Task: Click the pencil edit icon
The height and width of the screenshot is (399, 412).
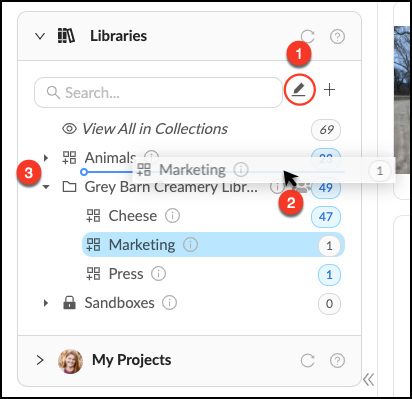Action: click(x=299, y=90)
